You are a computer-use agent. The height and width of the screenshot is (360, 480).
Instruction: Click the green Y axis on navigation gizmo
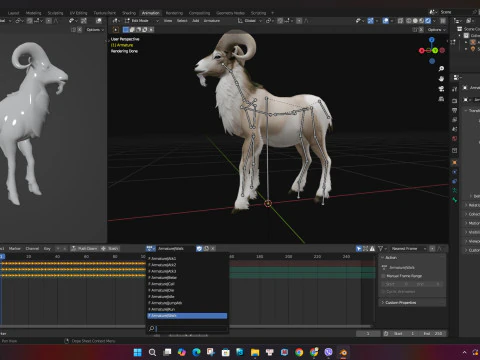[435, 51]
